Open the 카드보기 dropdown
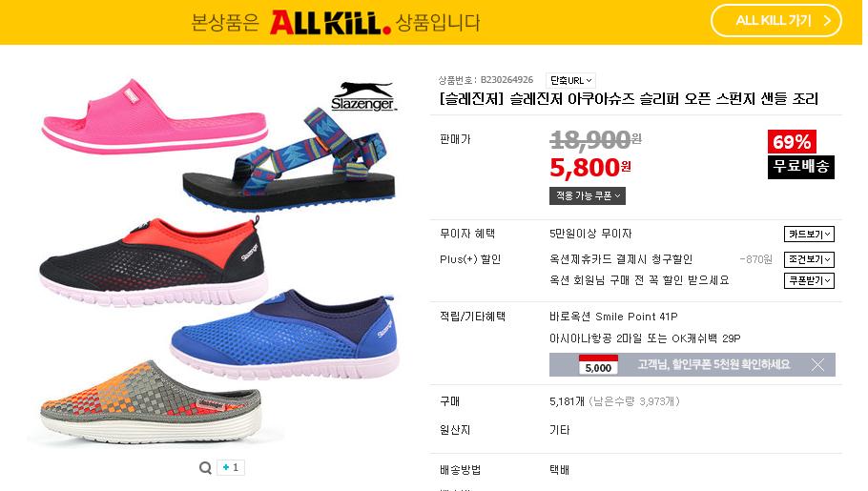Screen dimensions: 868x491 pos(809,235)
